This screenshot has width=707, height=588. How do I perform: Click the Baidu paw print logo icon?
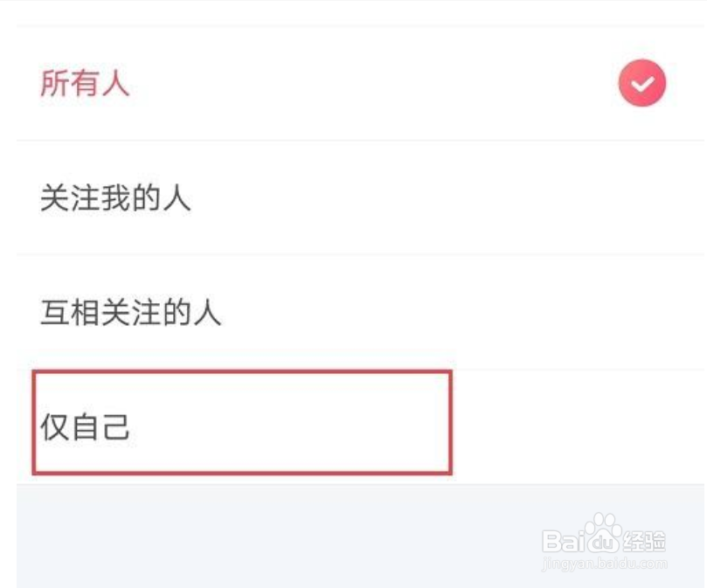tap(603, 533)
